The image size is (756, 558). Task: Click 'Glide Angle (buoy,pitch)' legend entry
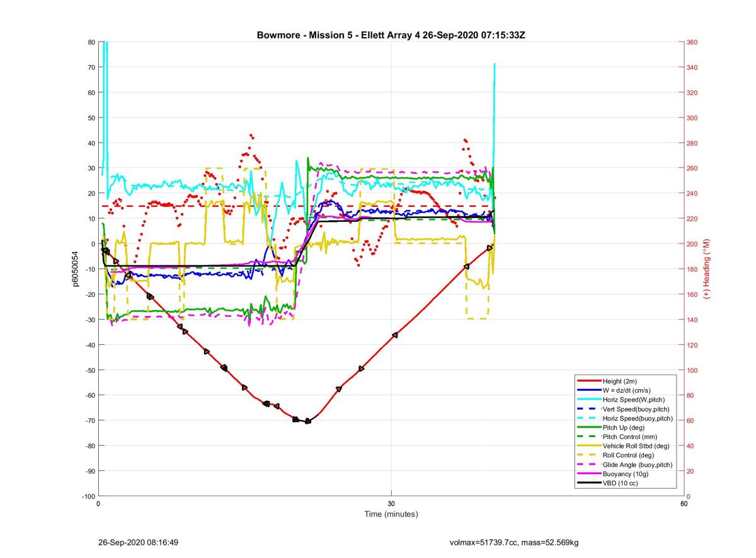(637, 465)
